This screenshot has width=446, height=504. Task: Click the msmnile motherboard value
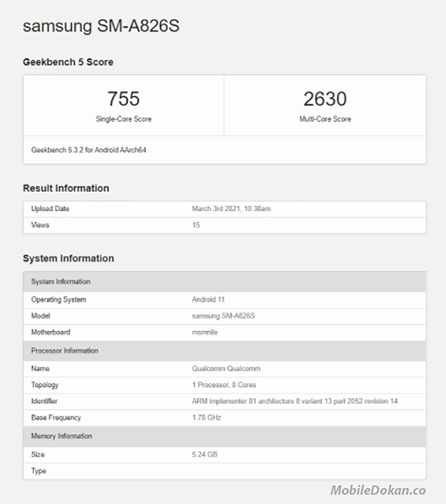click(x=205, y=332)
